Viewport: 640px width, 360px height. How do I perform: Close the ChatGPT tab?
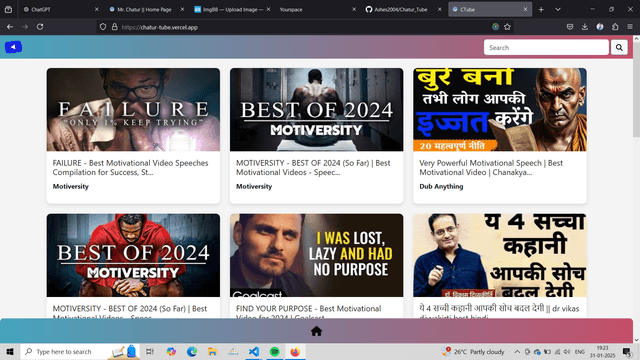point(97,9)
